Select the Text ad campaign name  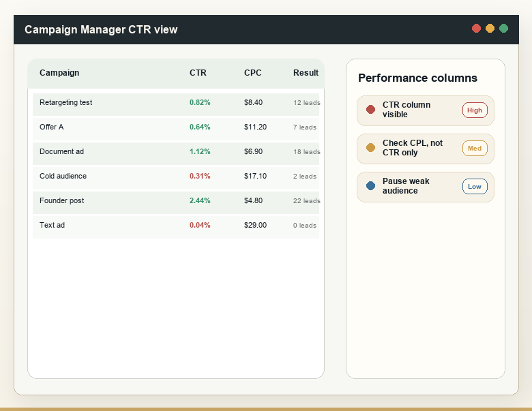[x=52, y=225]
